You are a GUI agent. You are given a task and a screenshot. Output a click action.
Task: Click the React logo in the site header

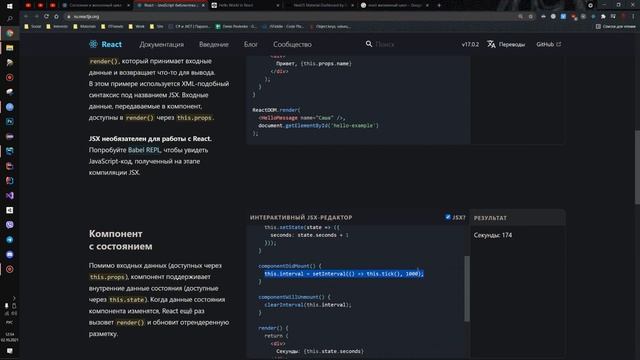tap(105, 44)
